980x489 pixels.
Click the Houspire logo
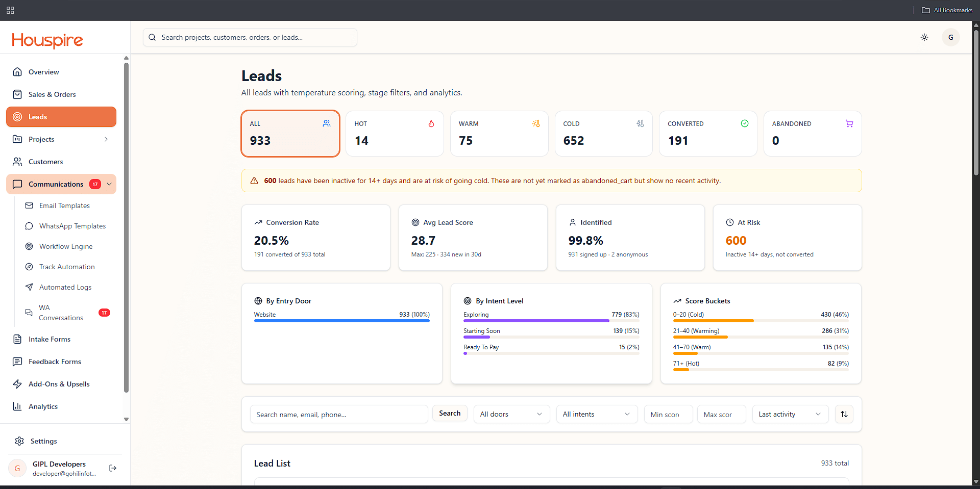(x=47, y=40)
